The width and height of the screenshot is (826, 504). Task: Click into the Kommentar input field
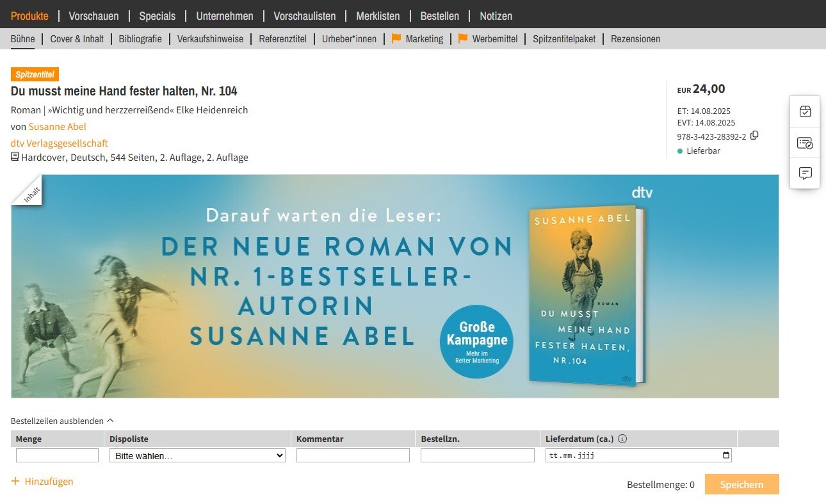(x=353, y=455)
